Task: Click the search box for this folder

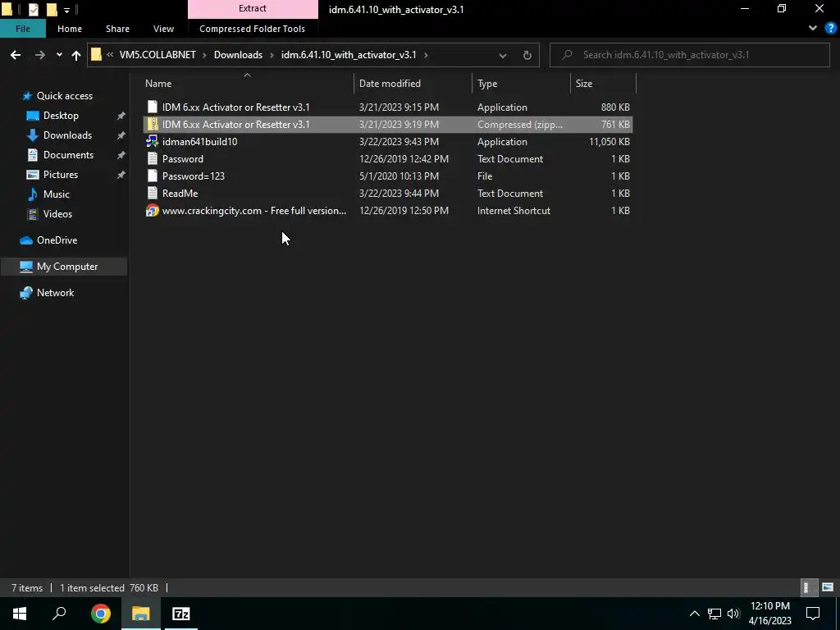Action: 689,55
